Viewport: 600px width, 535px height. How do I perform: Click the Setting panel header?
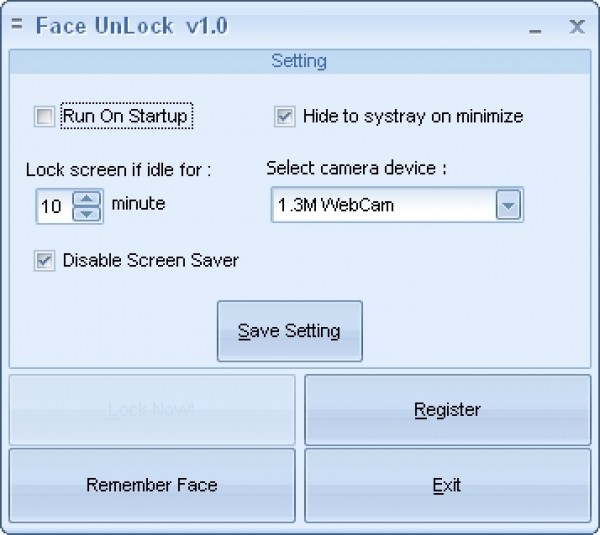299,62
